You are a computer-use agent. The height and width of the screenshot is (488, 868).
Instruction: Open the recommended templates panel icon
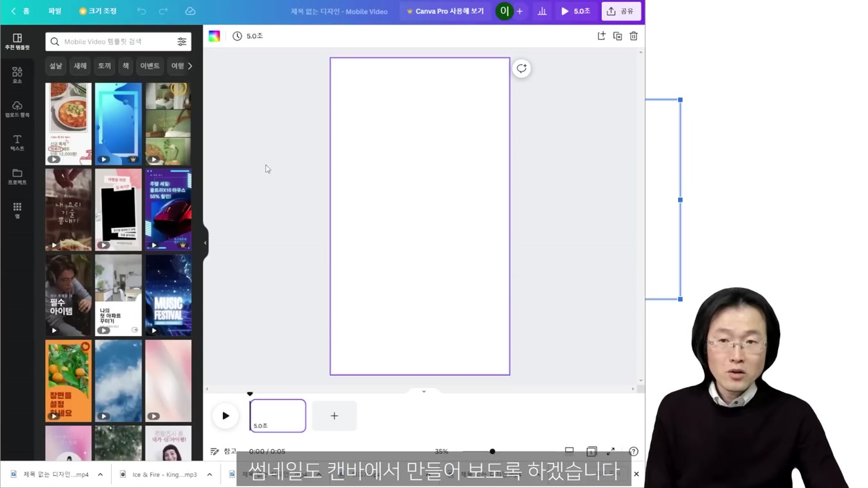point(17,41)
